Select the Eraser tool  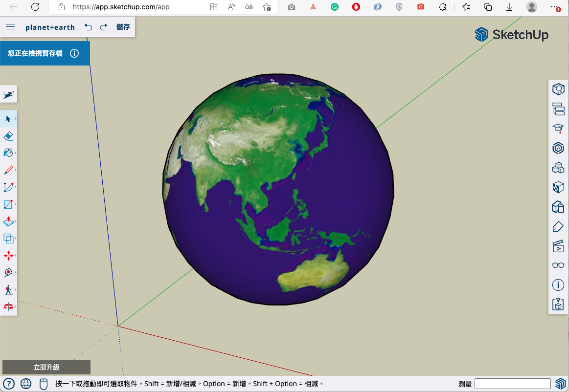8,136
